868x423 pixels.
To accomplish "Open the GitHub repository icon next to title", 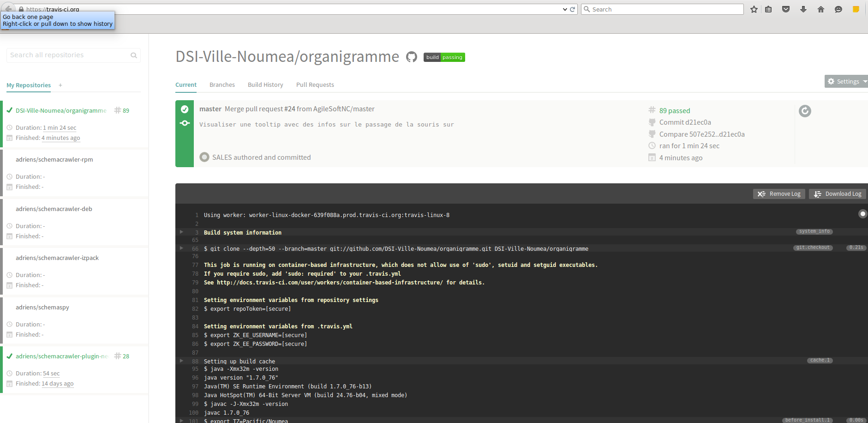I will click(412, 57).
